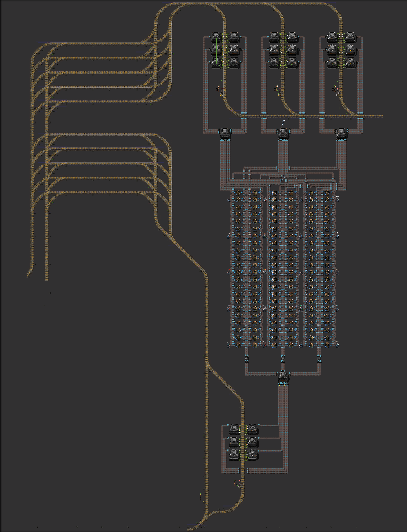Select top-left machine of the left train station

tap(216, 37)
